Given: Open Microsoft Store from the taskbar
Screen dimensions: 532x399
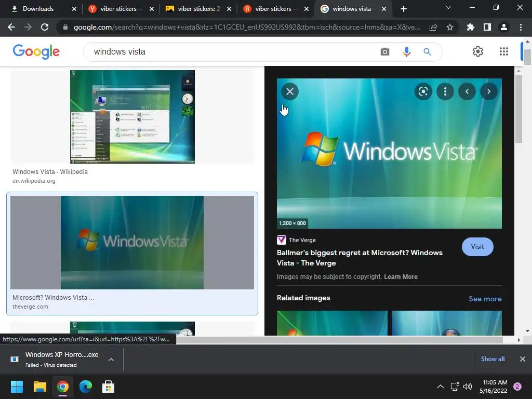Looking at the screenshot, I should [x=108, y=387].
